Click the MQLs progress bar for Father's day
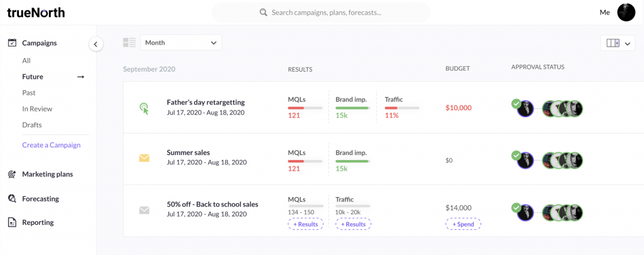This screenshot has height=255, width=644. (x=305, y=108)
